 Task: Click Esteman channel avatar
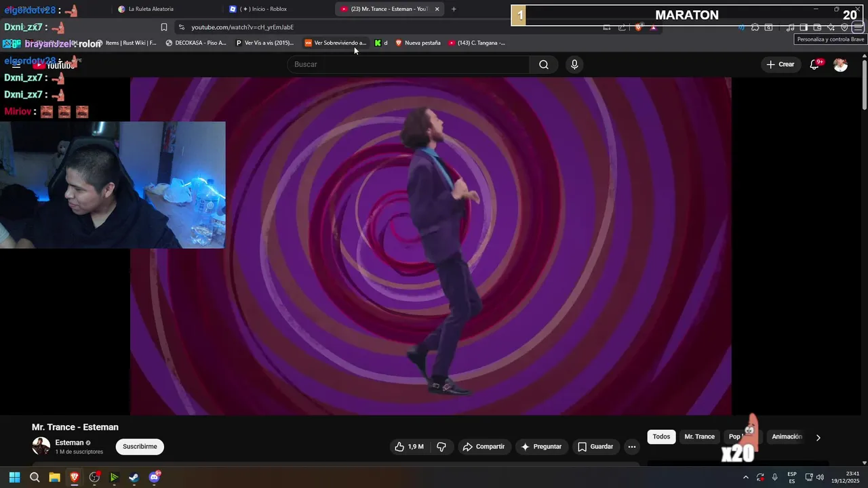click(x=41, y=446)
